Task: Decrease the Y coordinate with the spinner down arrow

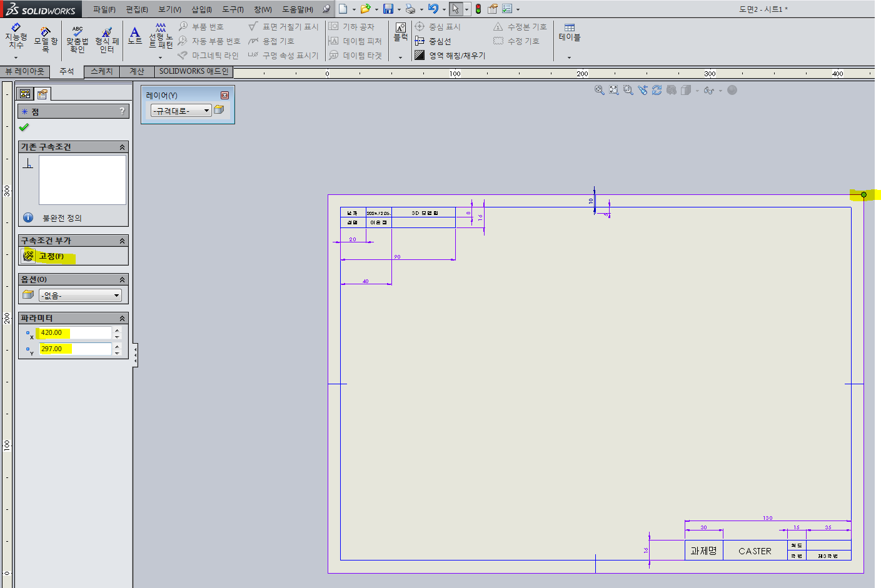Action: coord(117,352)
